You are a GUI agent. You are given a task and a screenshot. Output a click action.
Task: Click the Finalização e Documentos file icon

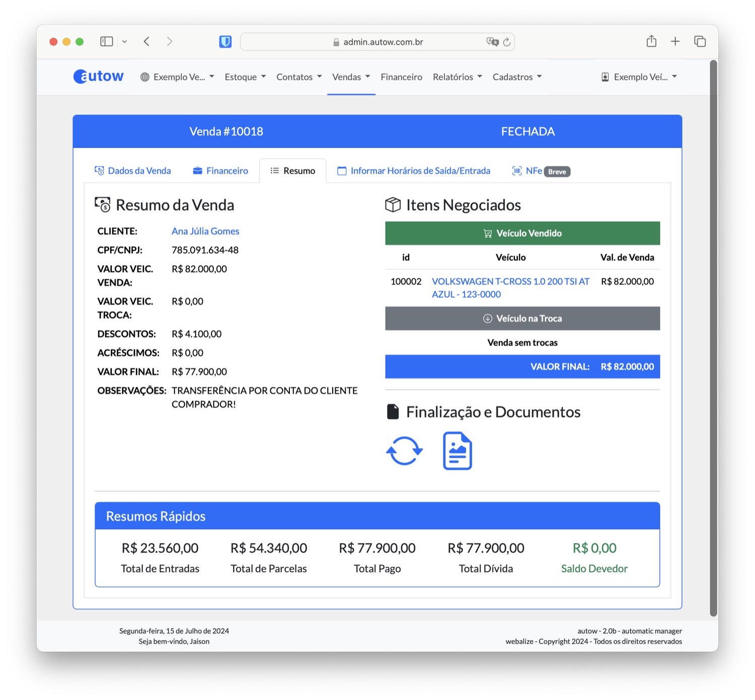point(393,412)
